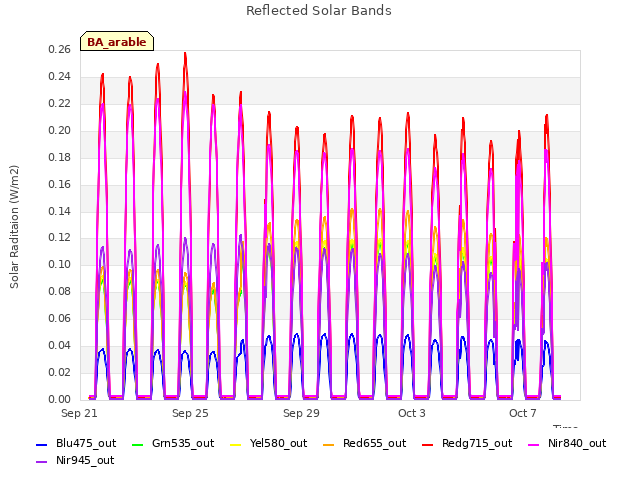Click the 0.26 y-axis tick label
640x480 pixels.
click(x=60, y=50)
